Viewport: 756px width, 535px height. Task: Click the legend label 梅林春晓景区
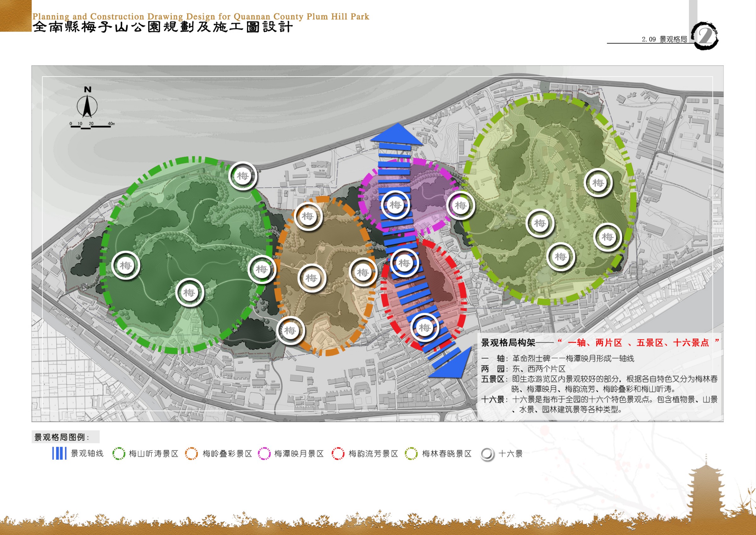(447, 454)
